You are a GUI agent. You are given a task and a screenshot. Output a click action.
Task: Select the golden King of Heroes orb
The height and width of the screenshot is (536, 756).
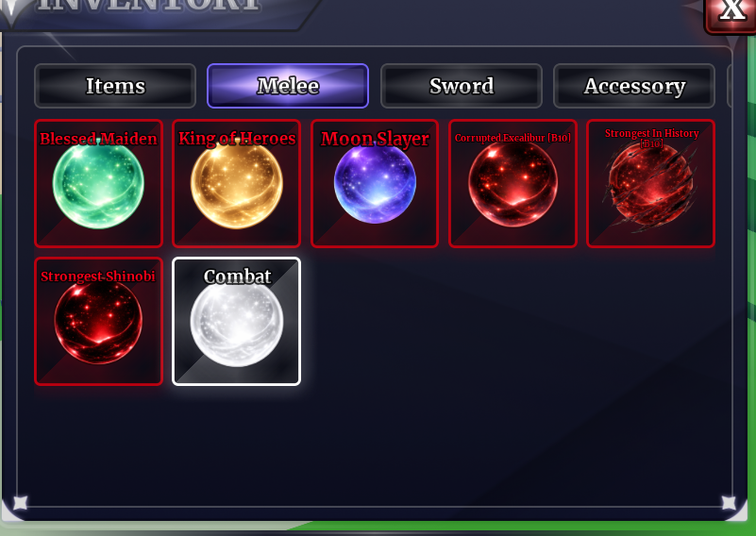(x=237, y=184)
